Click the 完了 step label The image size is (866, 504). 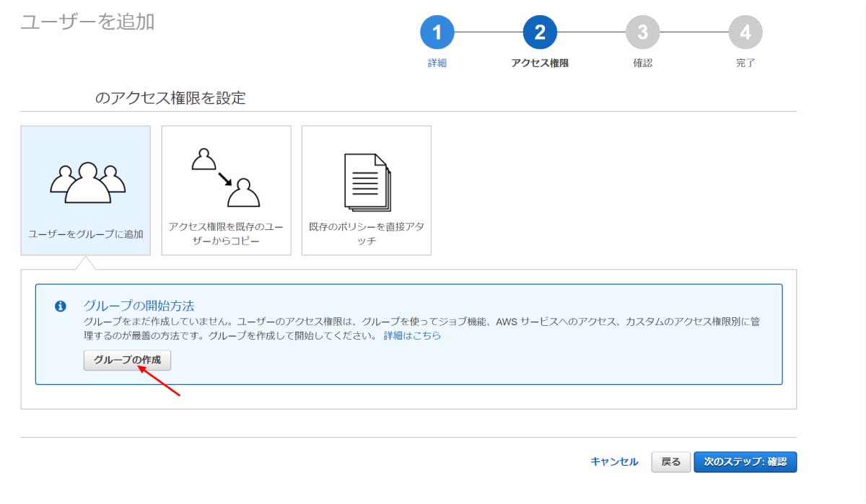(745, 63)
